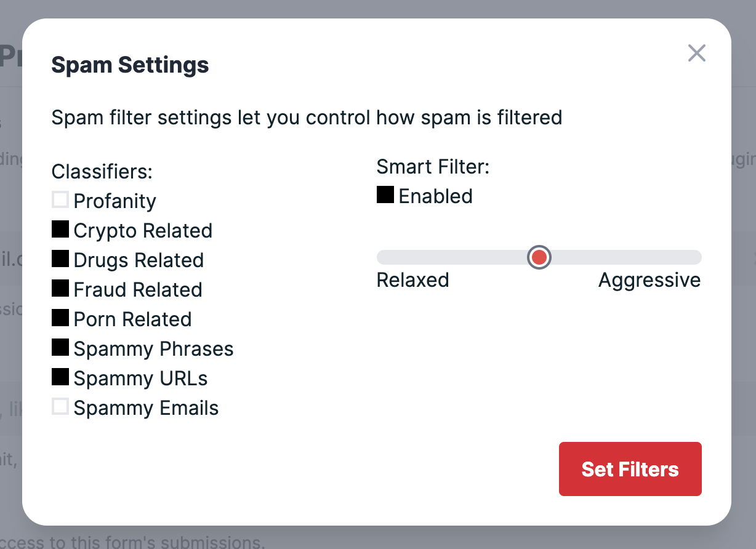756x549 pixels.
Task: Click the Relaxed label under the slider
Action: point(412,280)
